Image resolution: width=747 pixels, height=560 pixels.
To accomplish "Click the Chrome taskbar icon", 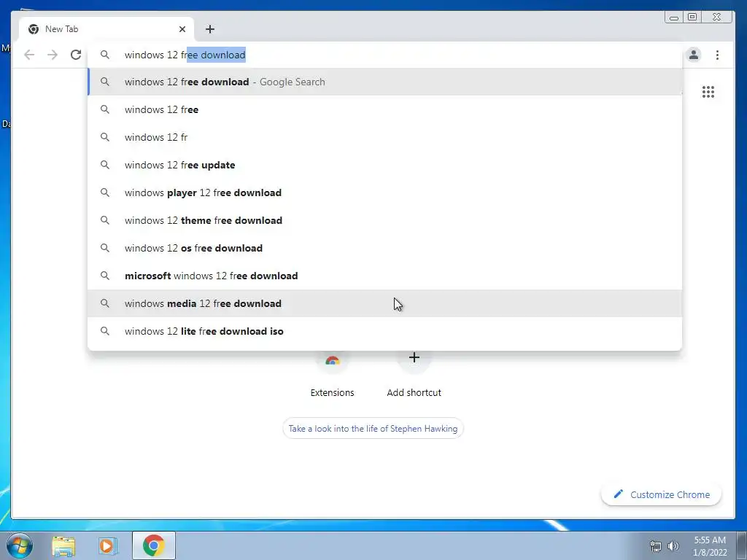I will (153, 545).
